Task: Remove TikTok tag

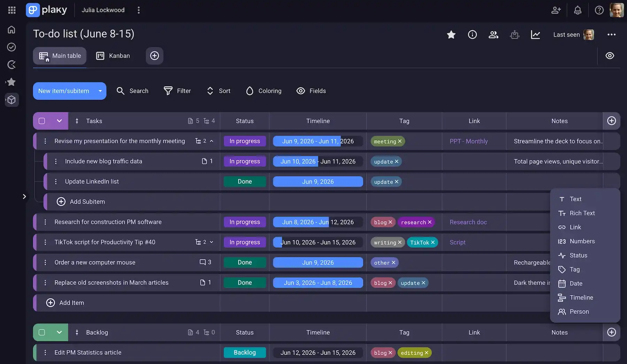Action: coord(433,242)
